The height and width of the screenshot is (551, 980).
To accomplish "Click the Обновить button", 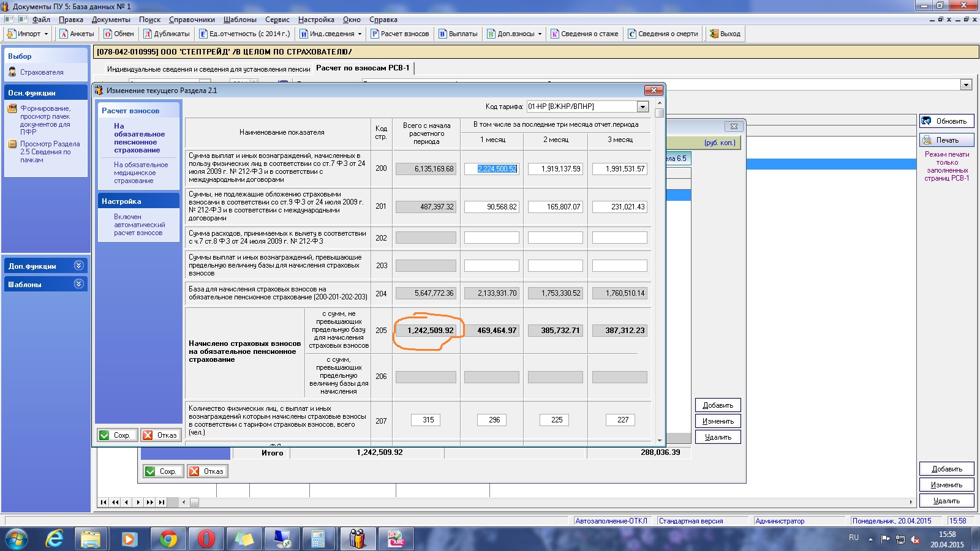I will 946,121.
